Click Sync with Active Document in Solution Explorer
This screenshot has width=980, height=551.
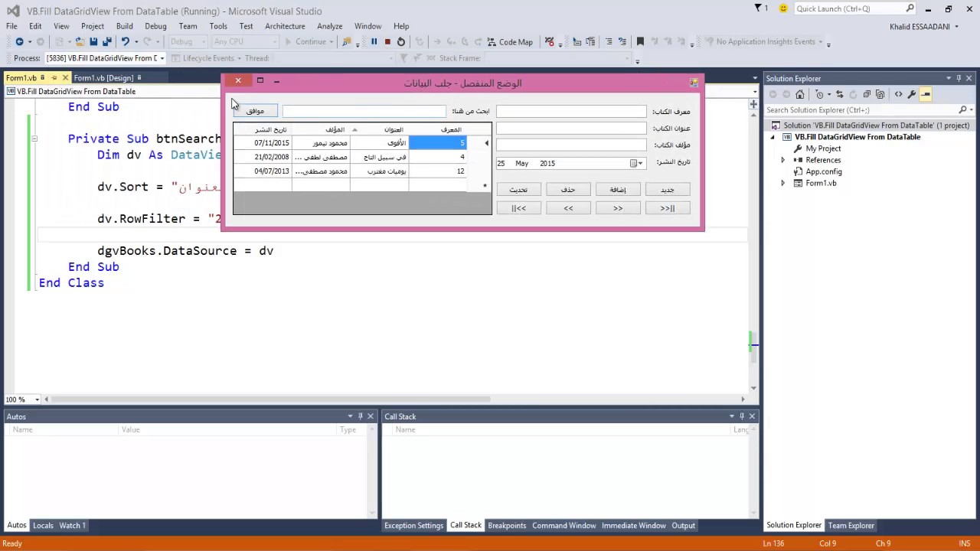pos(840,94)
